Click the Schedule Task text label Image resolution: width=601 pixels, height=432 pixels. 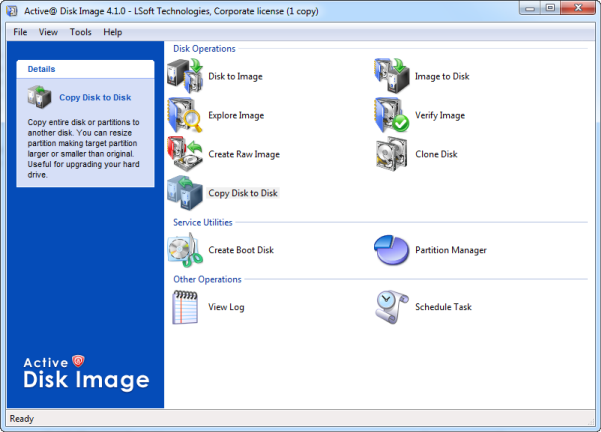coord(443,307)
